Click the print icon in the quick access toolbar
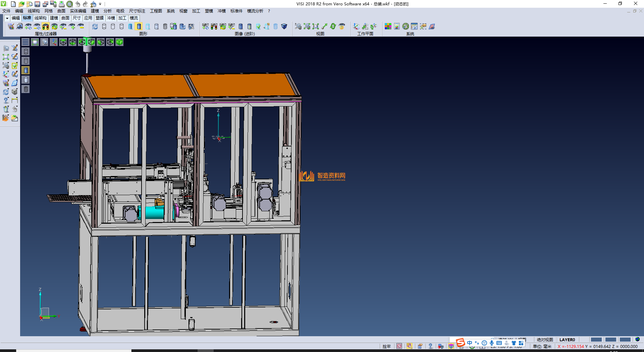Image resolution: width=644 pixels, height=352 pixels. 62,4
